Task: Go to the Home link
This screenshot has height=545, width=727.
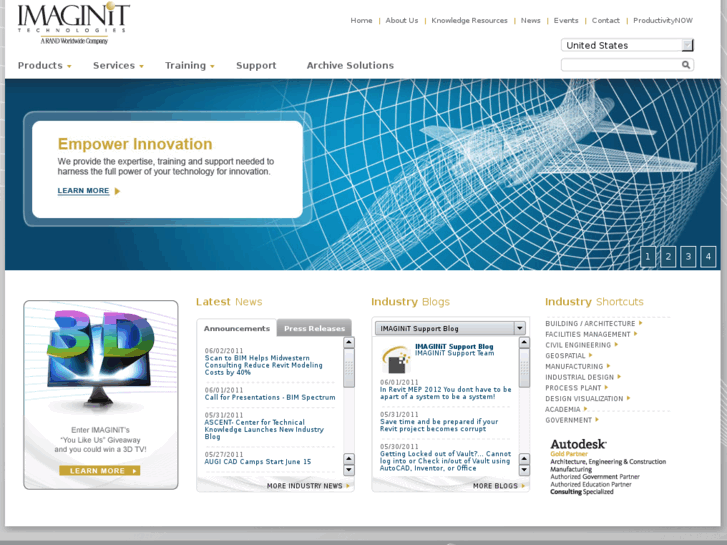Action: [x=361, y=20]
